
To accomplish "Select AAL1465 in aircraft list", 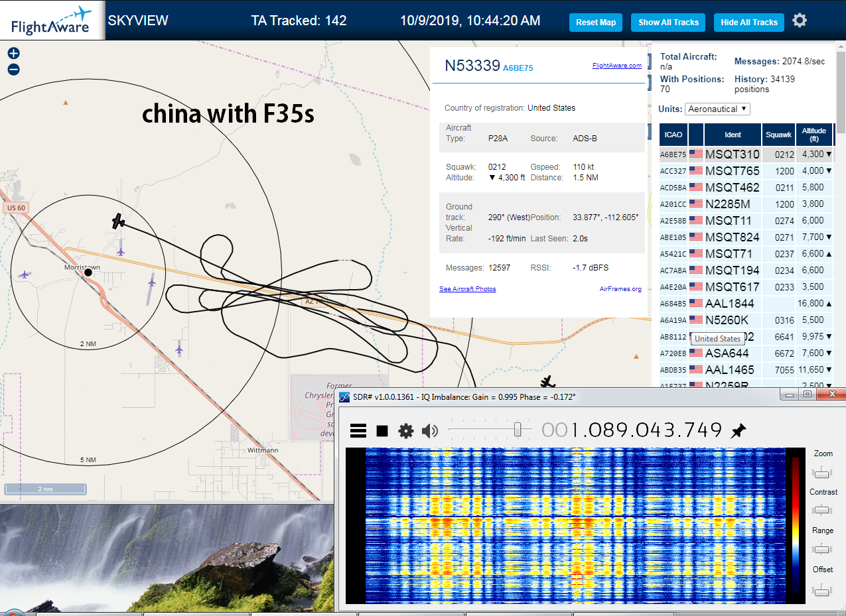I will [731, 370].
